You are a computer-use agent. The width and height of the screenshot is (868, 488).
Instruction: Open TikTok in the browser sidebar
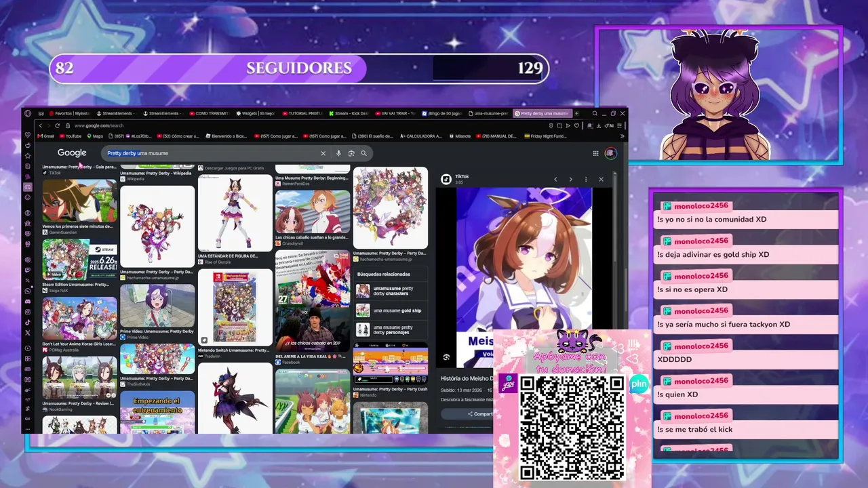click(28, 322)
